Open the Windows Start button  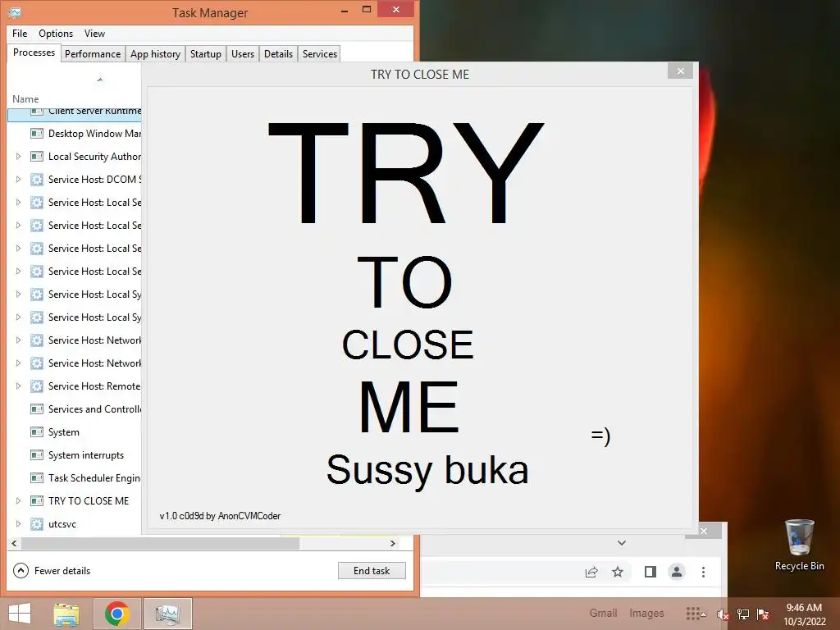20,614
